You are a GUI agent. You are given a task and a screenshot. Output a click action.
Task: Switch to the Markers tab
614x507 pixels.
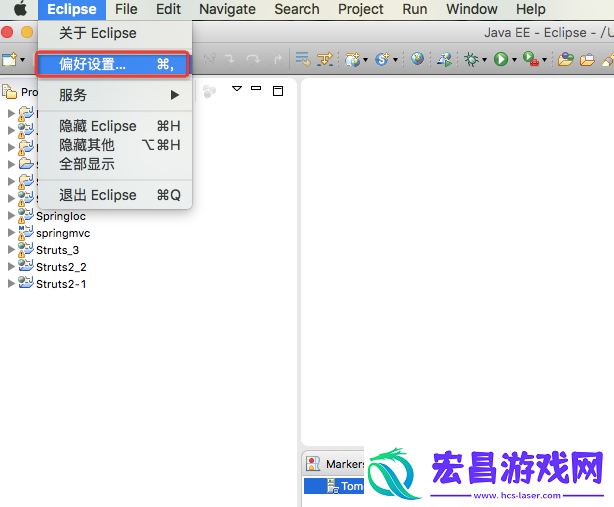click(335, 464)
